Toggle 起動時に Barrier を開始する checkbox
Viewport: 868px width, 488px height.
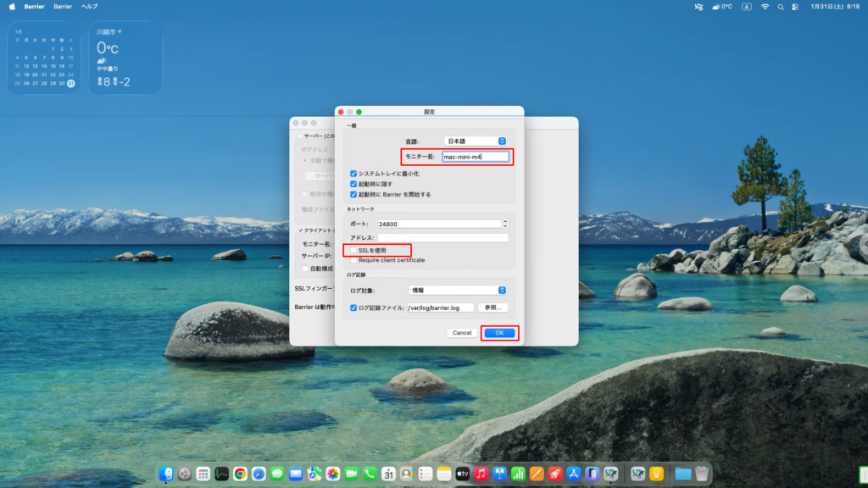pos(354,194)
